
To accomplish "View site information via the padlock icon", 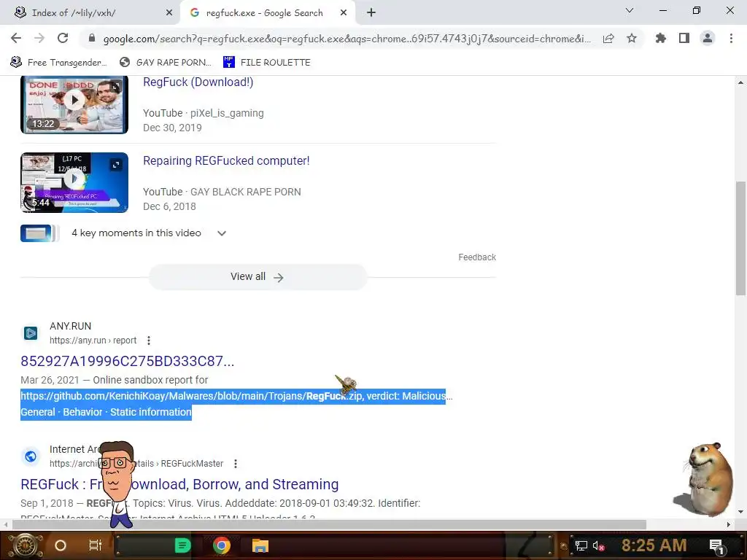I will point(92,39).
